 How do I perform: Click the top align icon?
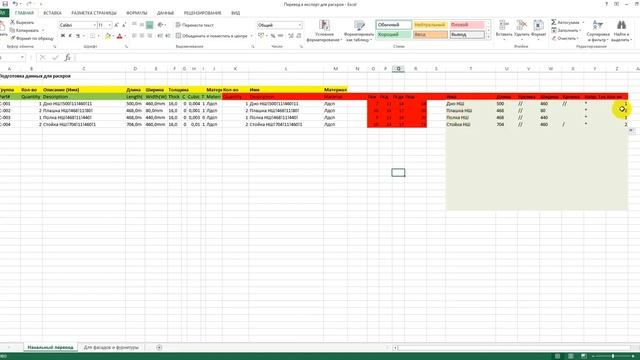[134, 25]
